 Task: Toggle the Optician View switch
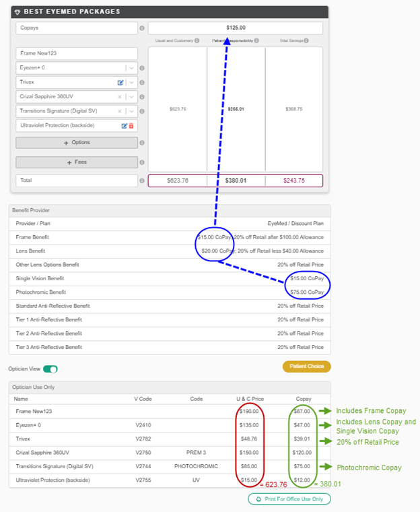50,369
